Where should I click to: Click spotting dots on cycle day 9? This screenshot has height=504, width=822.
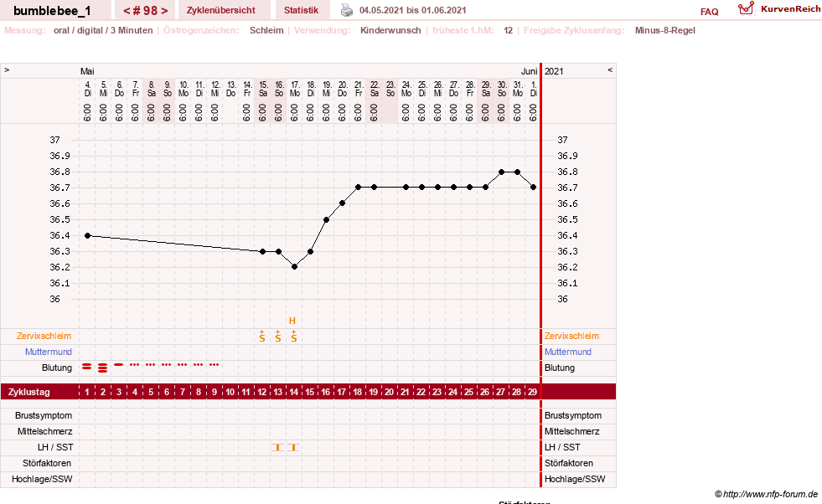[x=214, y=364]
